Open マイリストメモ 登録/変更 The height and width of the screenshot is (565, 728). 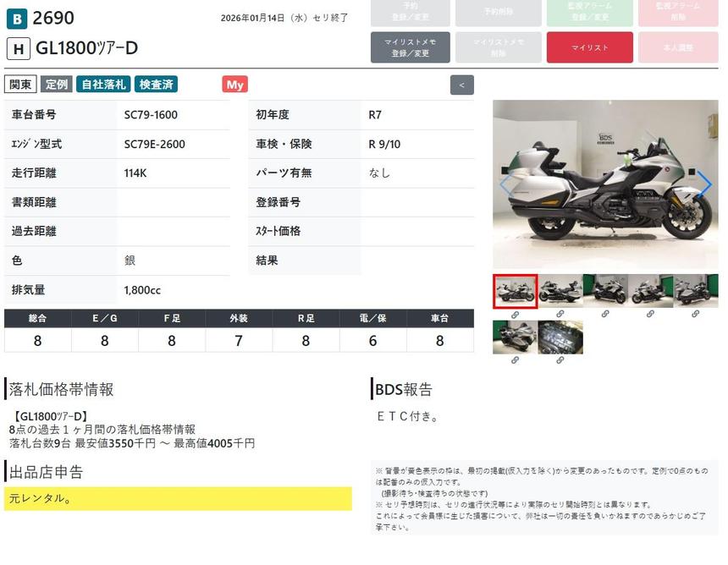pos(410,47)
